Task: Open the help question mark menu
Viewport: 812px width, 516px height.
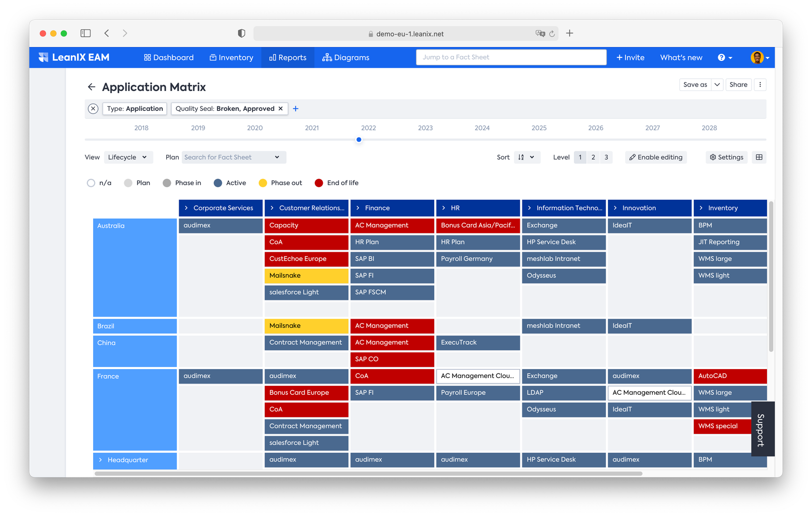Action: pos(725,57)
